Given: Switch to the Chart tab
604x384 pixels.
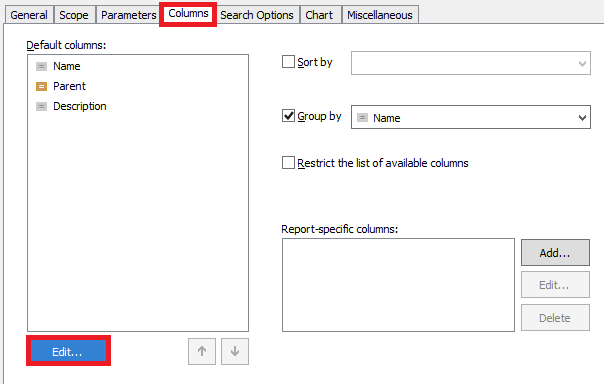Looking at the screenshot, I should click(x=319, y=15).
